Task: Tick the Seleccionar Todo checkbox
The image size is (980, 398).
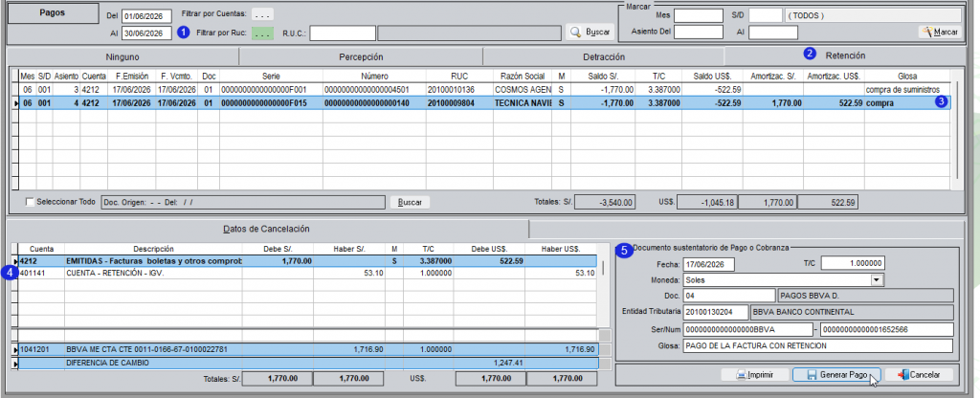Action: pos(30,202)
